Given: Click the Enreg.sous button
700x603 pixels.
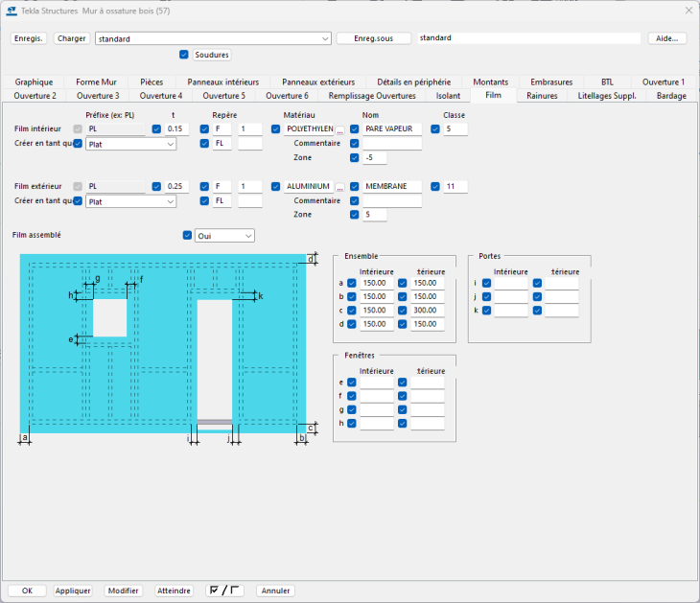Looking at the screenshot, I should click(x=373, y=38).
